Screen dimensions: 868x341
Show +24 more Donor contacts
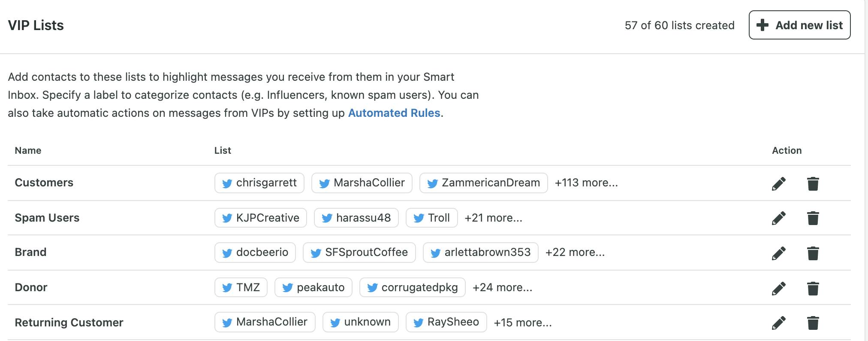pyautogui.click(x=502, y=288)
